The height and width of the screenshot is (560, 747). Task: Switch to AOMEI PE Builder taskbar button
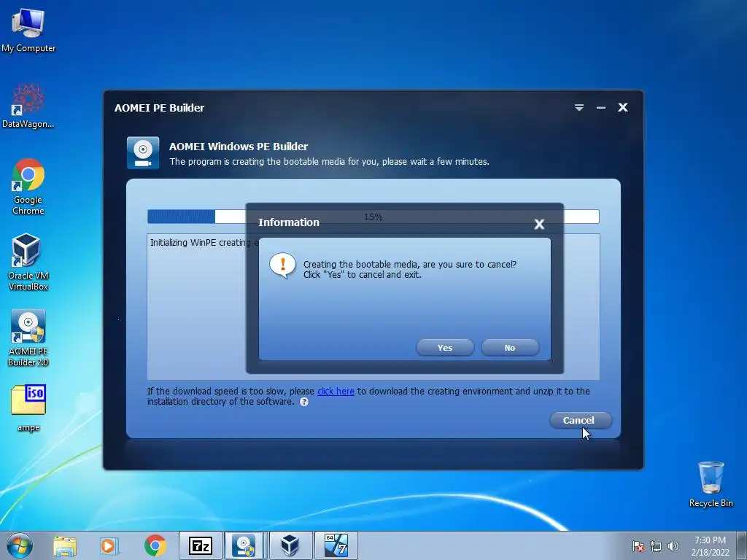245,545
